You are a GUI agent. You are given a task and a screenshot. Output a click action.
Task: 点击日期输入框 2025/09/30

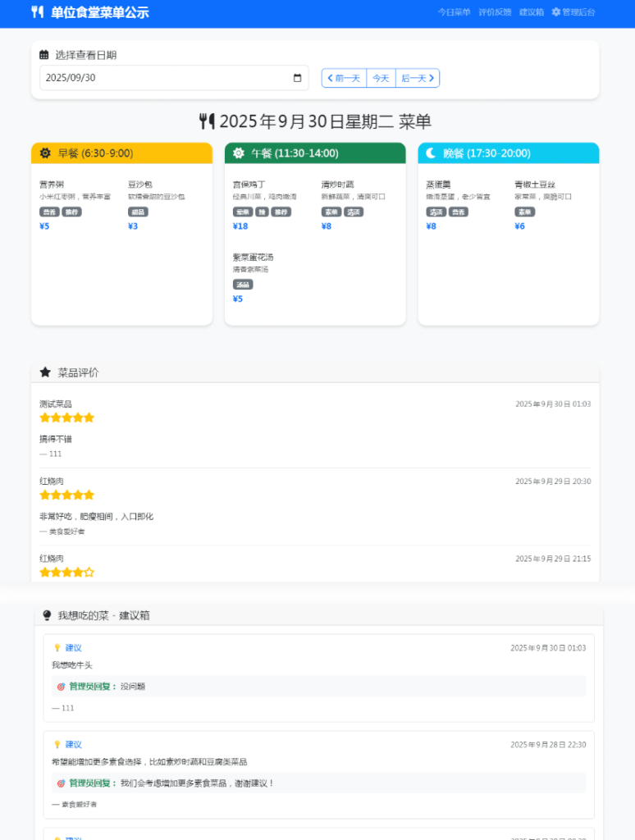tap(123, 77)
